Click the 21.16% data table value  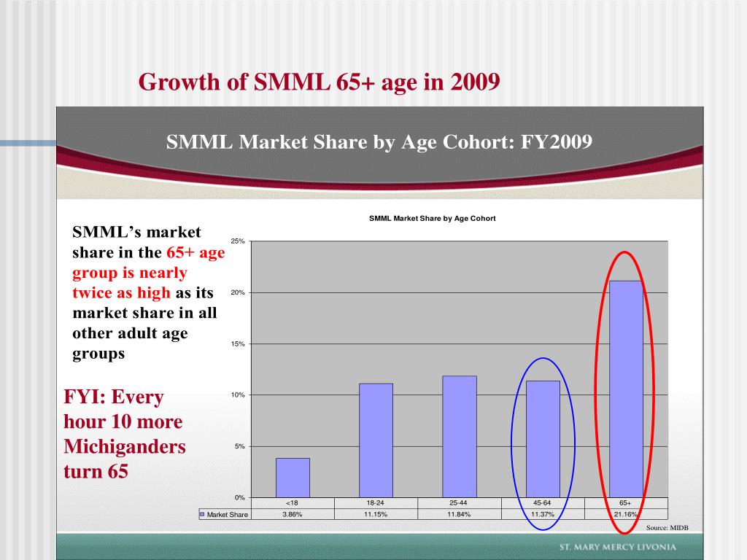625,514
